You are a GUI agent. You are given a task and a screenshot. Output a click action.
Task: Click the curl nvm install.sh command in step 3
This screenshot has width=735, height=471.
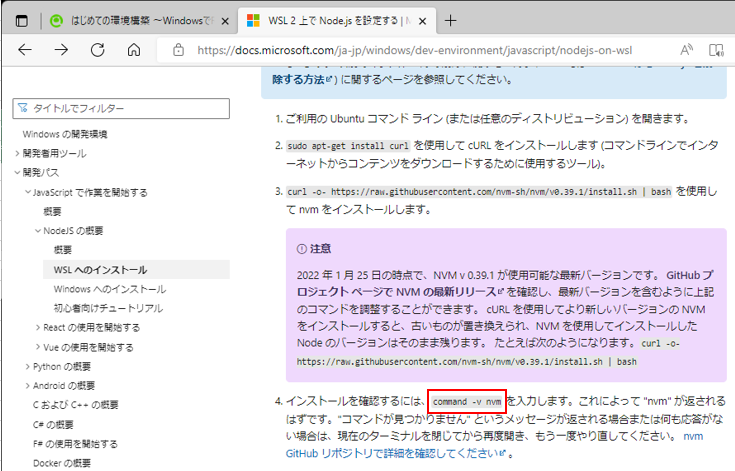(x=479, y=192)
